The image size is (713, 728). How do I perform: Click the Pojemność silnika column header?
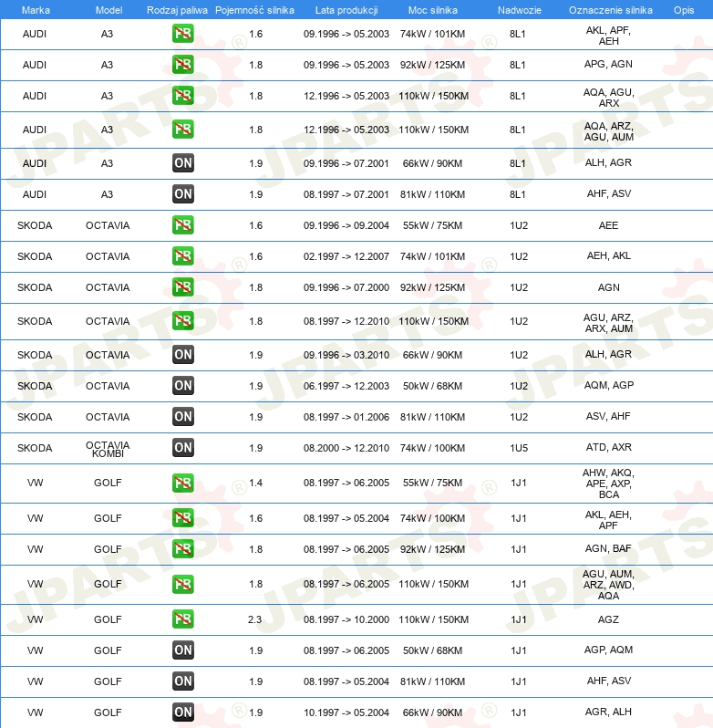click(x=254, y=10)
